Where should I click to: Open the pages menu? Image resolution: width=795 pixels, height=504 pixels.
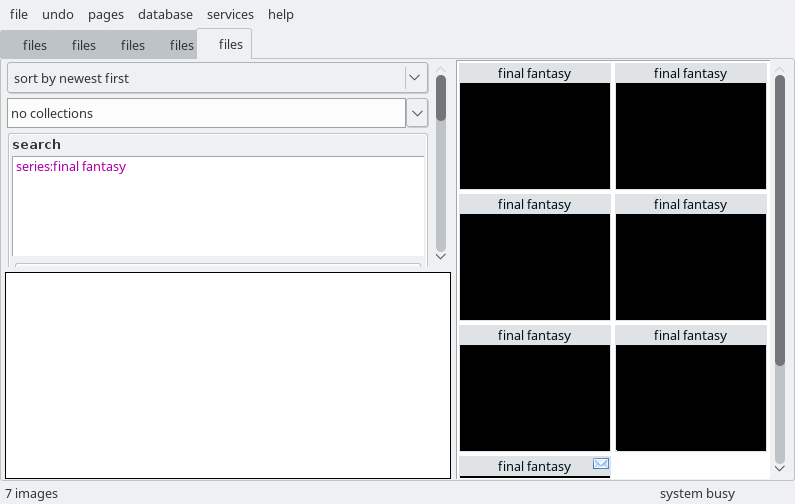pos(105,14)
